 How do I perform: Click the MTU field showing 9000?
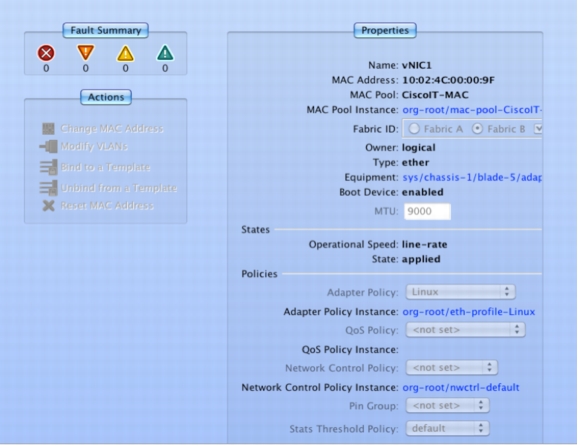click(427, 212)
